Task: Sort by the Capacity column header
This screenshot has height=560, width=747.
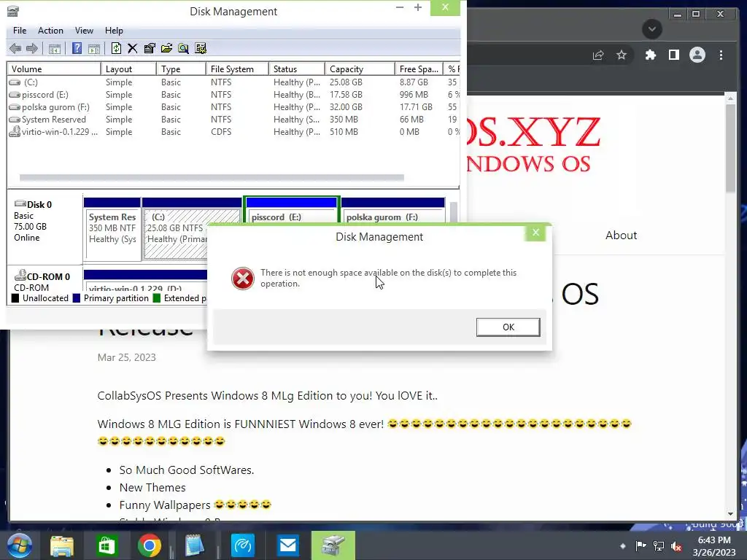Action: (x=360, y=69)
